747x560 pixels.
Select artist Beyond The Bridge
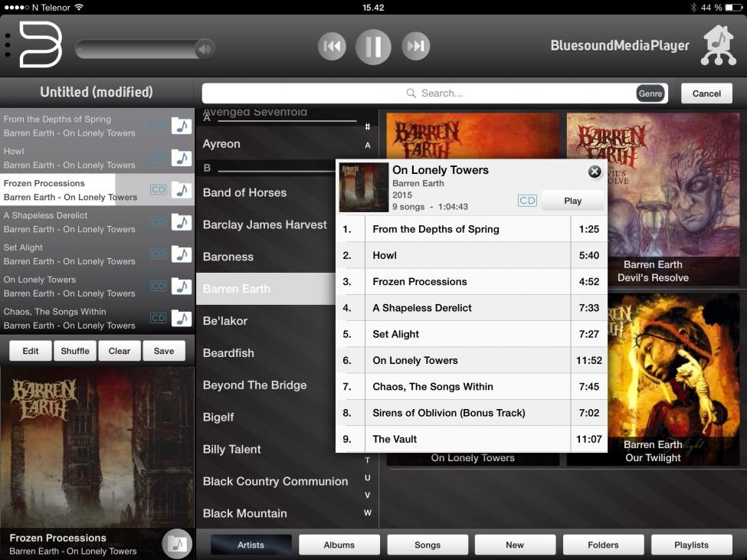coord(266,385)
